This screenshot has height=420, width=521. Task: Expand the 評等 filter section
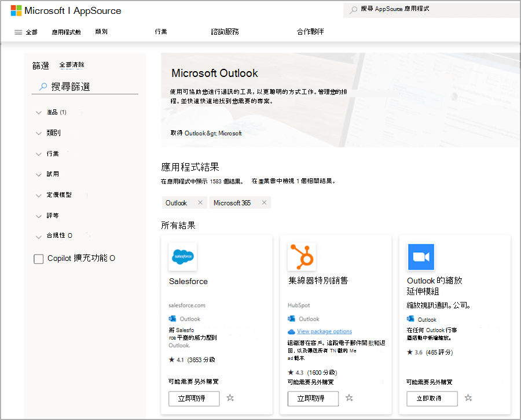point(47,215)
